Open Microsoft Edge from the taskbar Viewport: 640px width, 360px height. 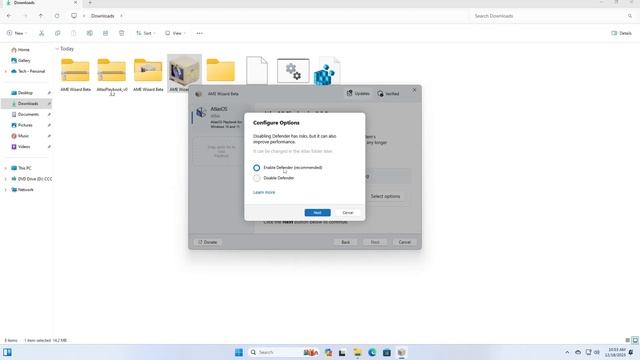tap(372, 352)
